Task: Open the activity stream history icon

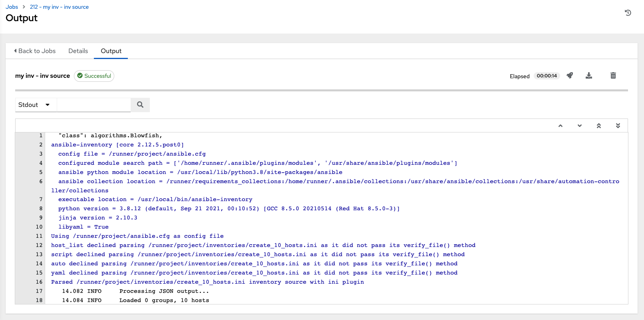Action: (x=628, y=13)
